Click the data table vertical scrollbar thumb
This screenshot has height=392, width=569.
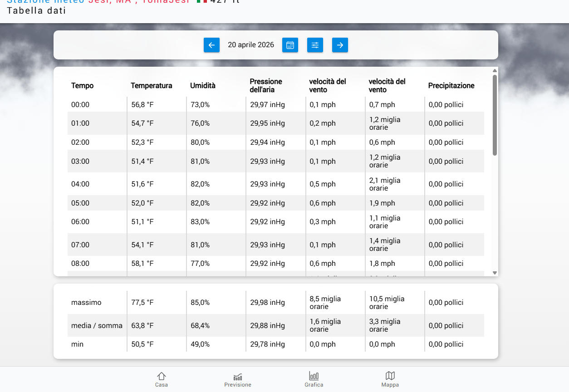pos(495,116)
